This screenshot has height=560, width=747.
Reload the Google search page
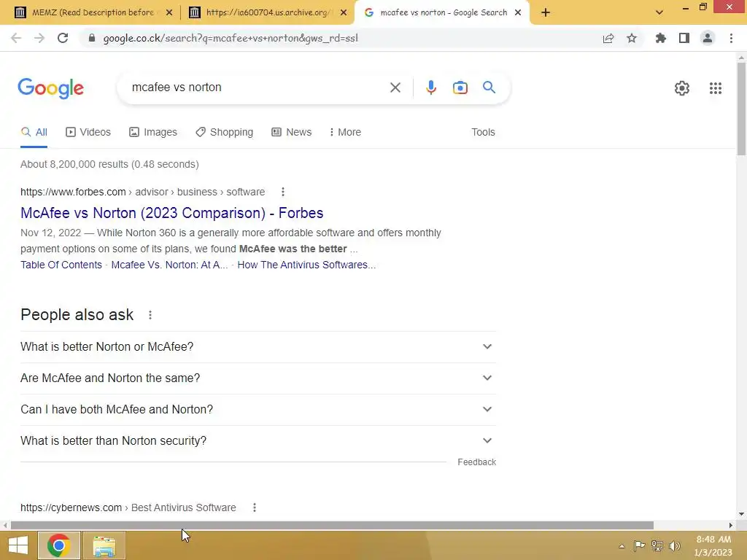(x=63, y=38)
